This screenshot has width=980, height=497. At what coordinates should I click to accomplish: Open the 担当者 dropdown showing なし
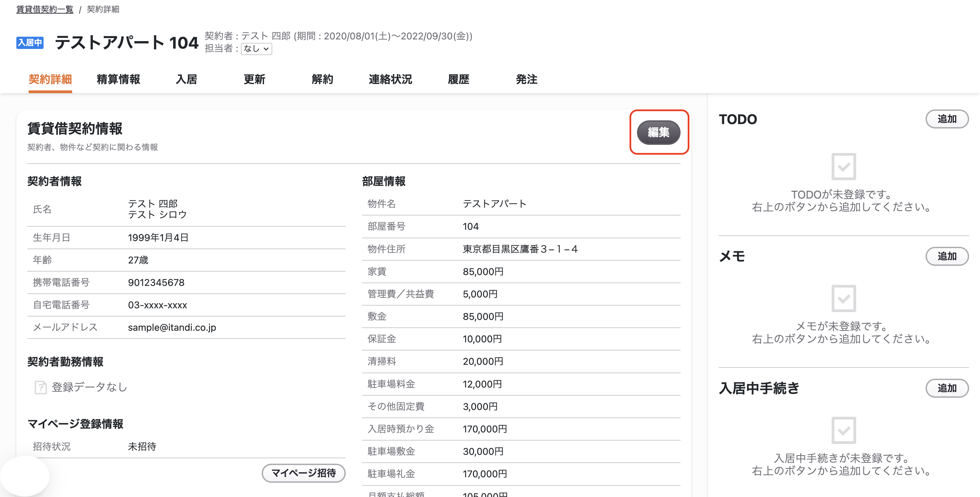coord(256,49)
